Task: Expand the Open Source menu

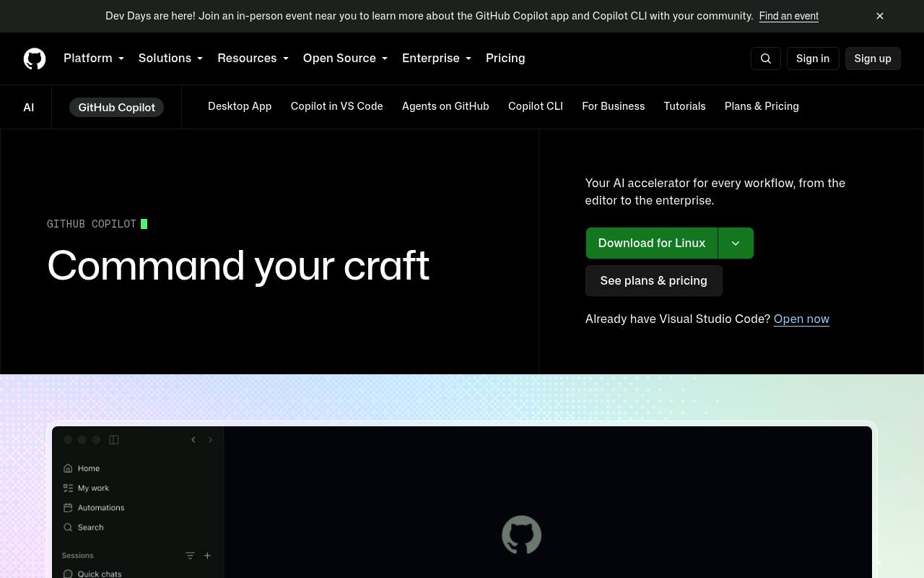Action: click(x=346, y=59)
